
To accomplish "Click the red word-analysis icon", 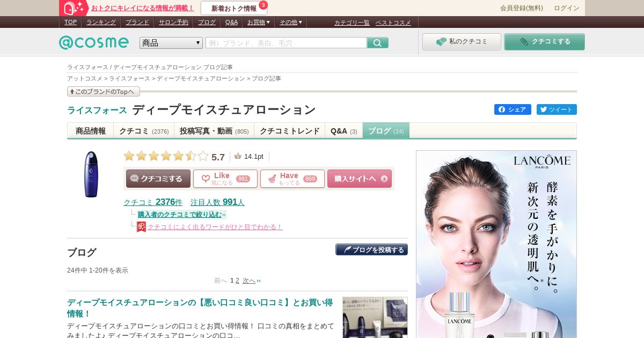I will (141, 227).
